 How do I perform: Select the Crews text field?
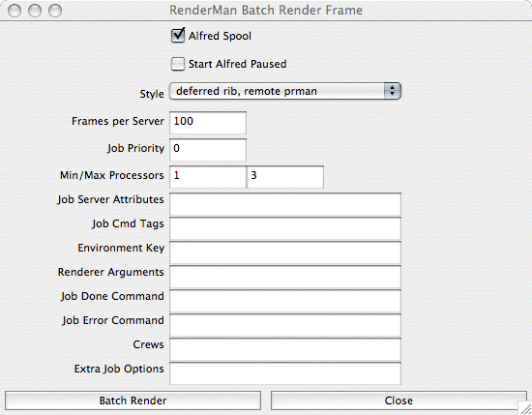(285, 349)
